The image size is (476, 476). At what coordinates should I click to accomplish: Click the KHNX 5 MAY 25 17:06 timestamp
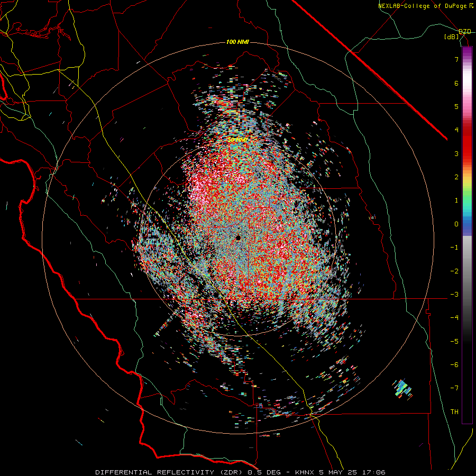[x=340, y=472]
